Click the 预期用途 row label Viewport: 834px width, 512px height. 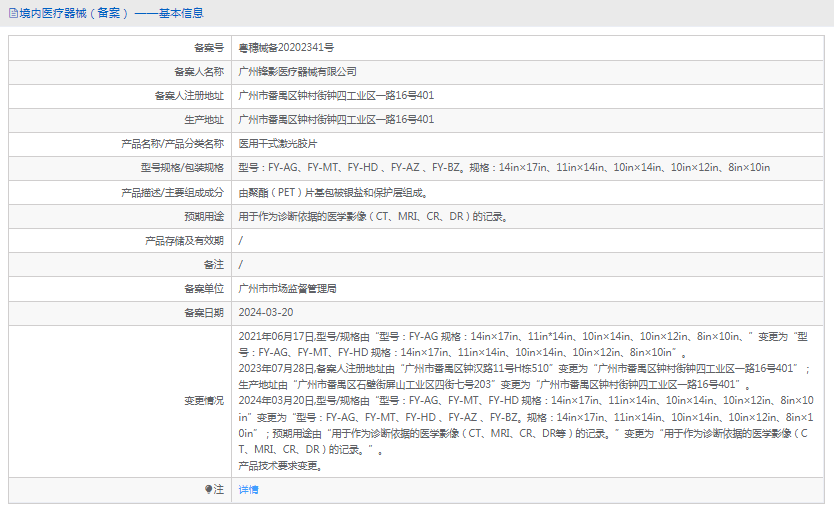[x=204, y=216]
